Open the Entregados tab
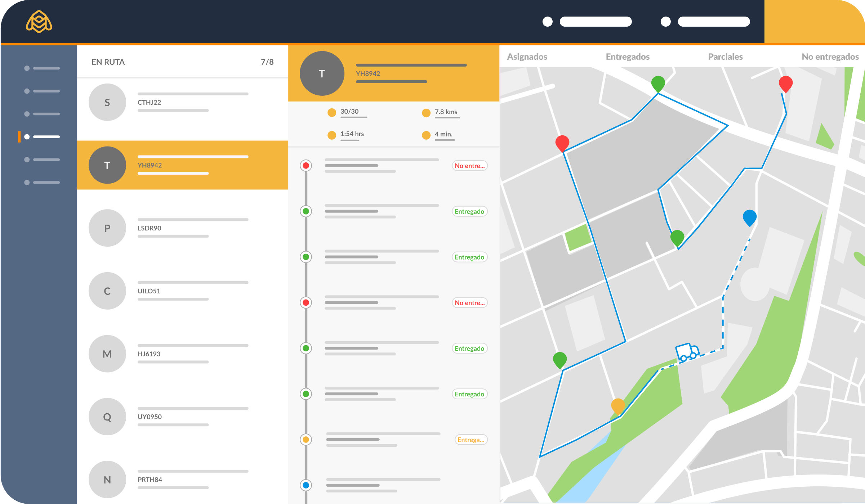 click(x=628, y=57)
